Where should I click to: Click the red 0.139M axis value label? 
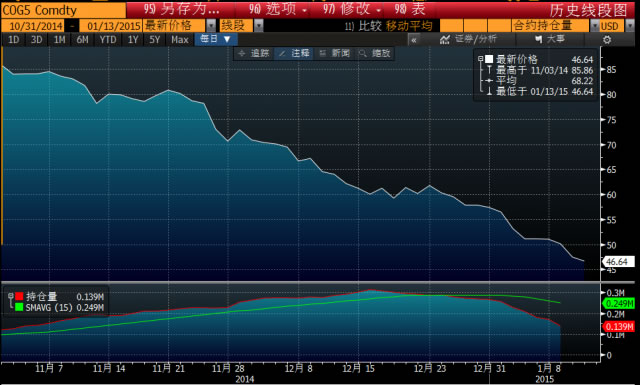[x=618, y=327]
